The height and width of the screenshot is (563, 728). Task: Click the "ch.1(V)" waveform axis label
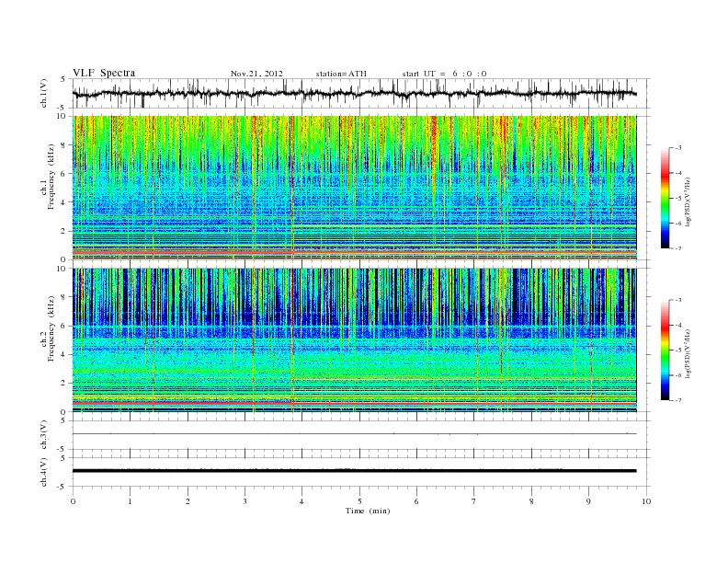pos(44,93)
